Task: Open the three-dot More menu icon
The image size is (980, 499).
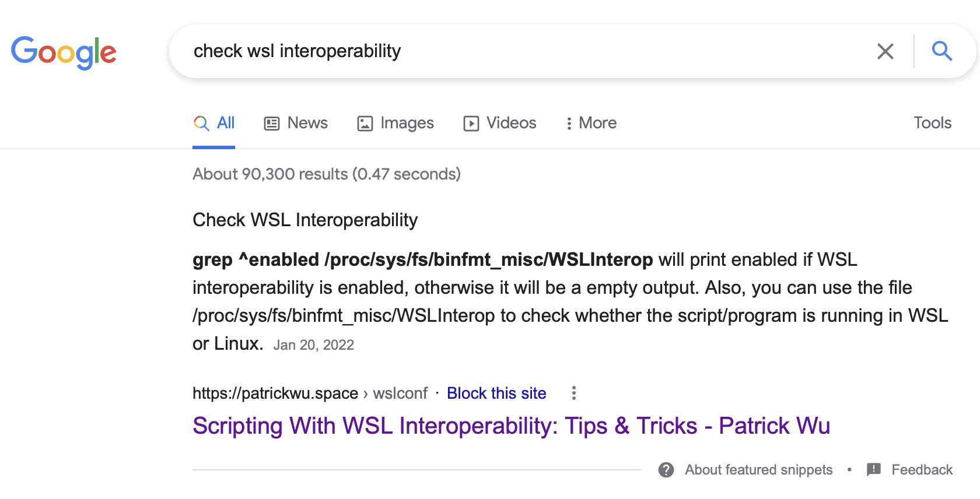Action: pos(569,124)
